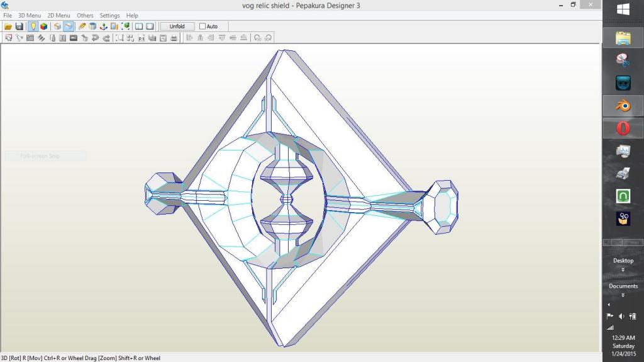Click the Print icon in second toolbar
Image resolution: width=644 pixels, height=362 pixels.
(174, 38)
